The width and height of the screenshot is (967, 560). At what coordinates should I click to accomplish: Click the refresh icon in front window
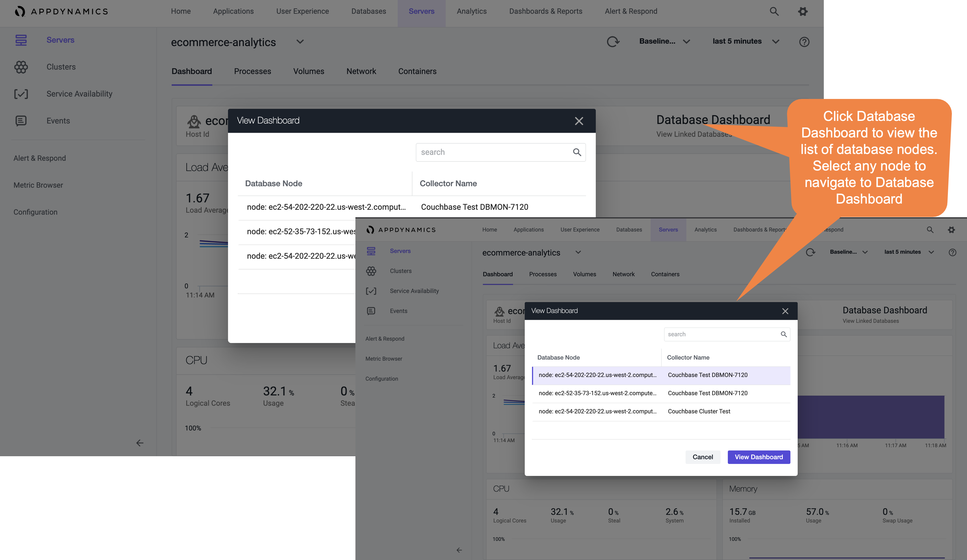coord(810,252)
